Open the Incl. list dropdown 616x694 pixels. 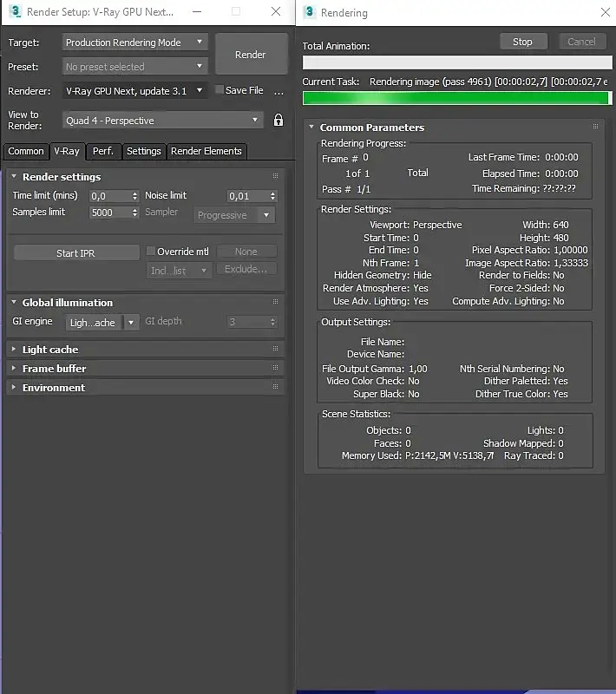[x=179, y=271]
